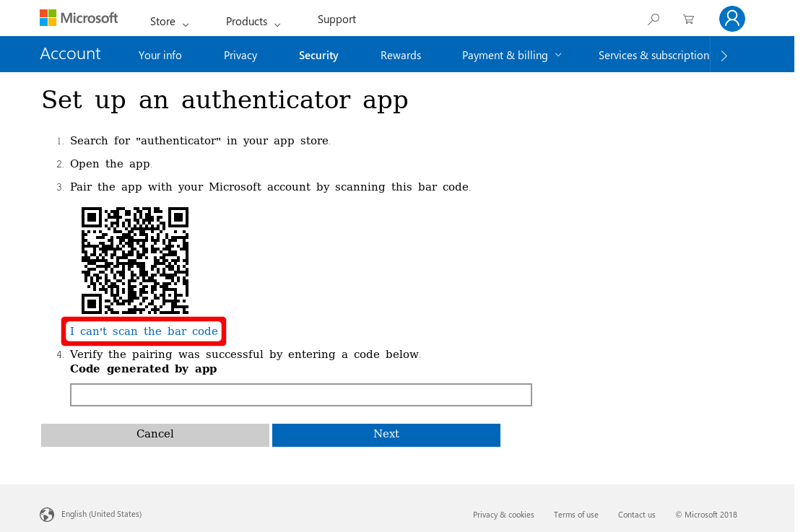Screen dimensions: 803x532
Task: Expand the Payment & billing dropdown
Action: tap(511, 55)
